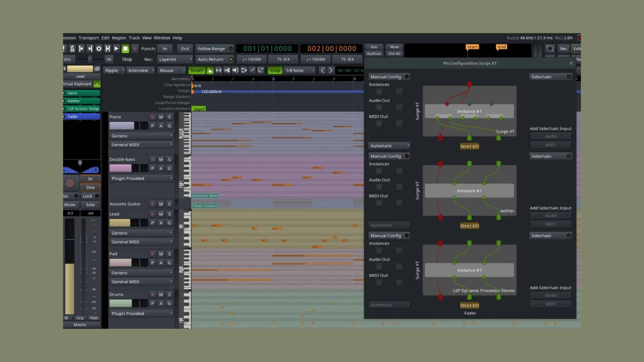
Task: Select the Cut (scissors) tool
Action: [x=227, y=70]
